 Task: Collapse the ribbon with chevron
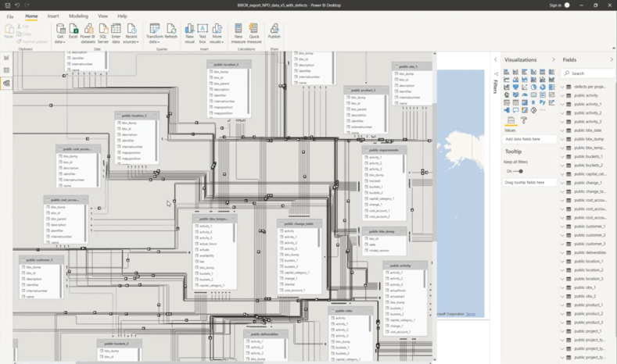[613, 48]
